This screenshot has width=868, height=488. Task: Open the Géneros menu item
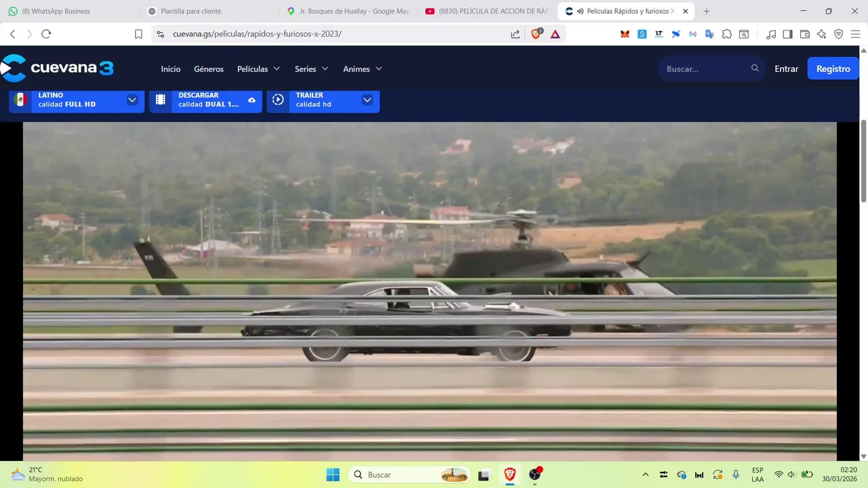tap(209, 69)
